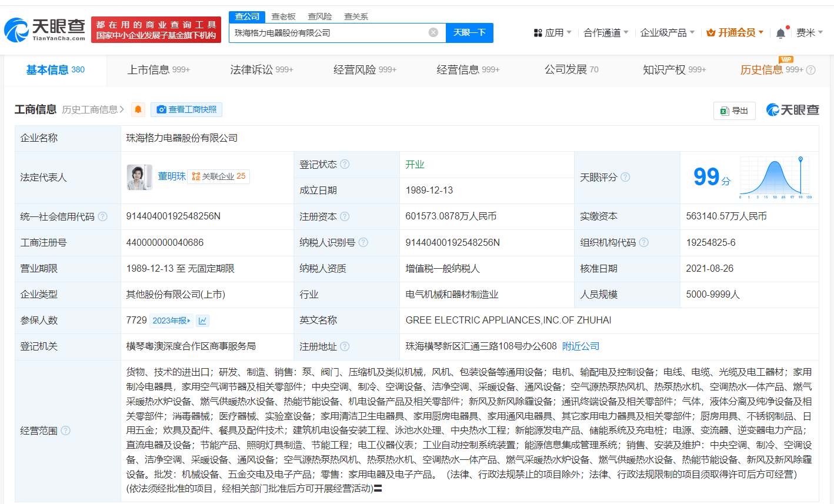Viewport: 834px width, 504px height.
Task: Click the orange alert bell monitor icon
Action: 138,109
